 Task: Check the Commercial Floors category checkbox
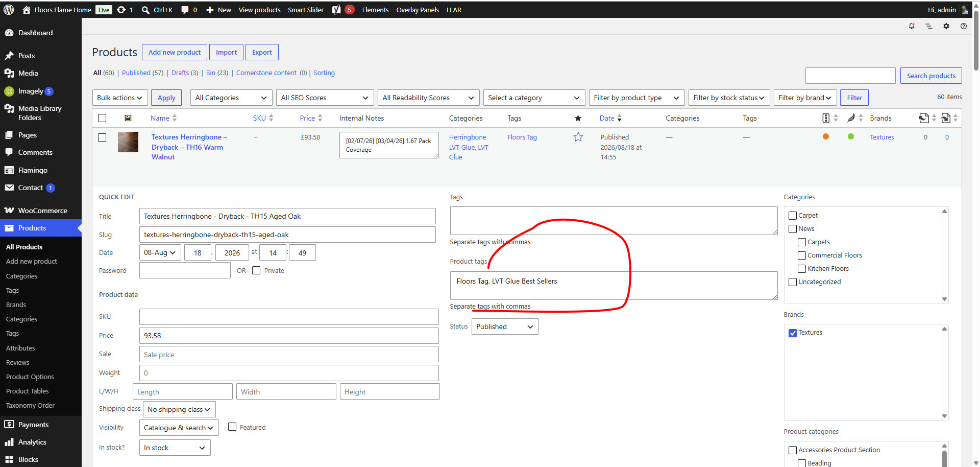(x=802, y=255)
